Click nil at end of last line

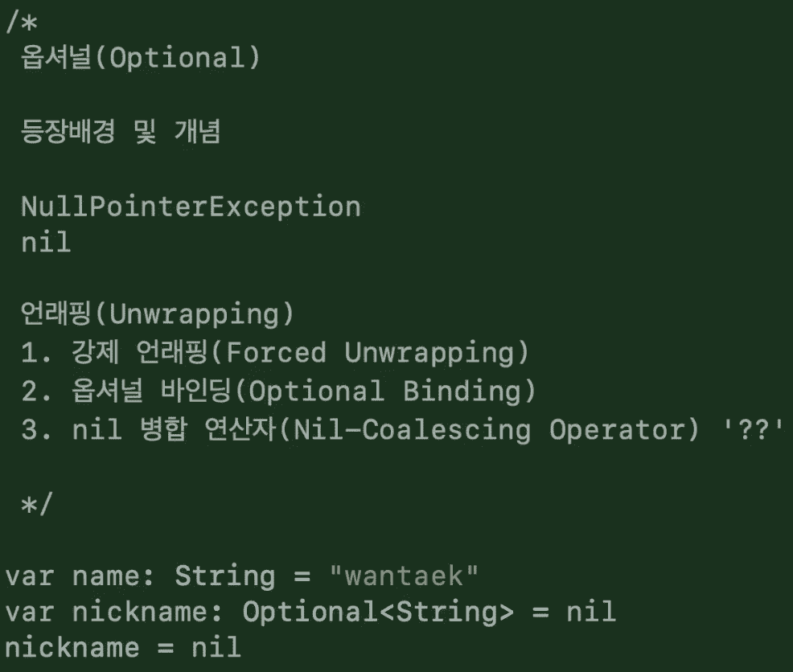pyautogui.click(x=216, y=648)
